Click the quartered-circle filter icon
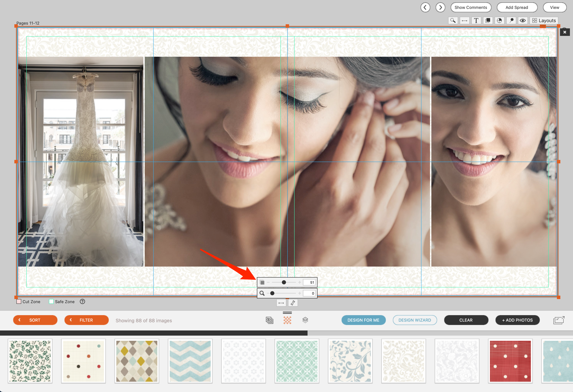The image size is (573, 392). (x=499, y=21)
